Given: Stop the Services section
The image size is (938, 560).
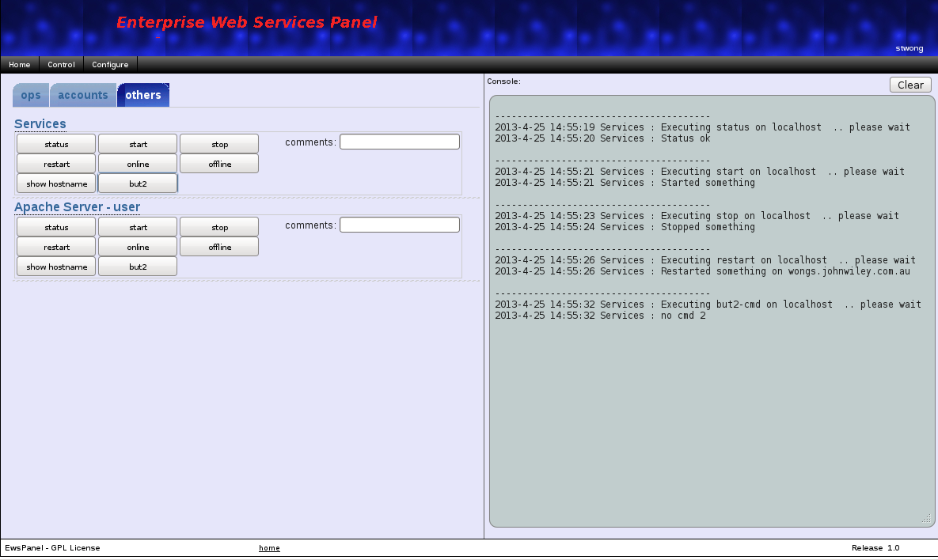Looking at the screenshot, I should tap(218, 143).
